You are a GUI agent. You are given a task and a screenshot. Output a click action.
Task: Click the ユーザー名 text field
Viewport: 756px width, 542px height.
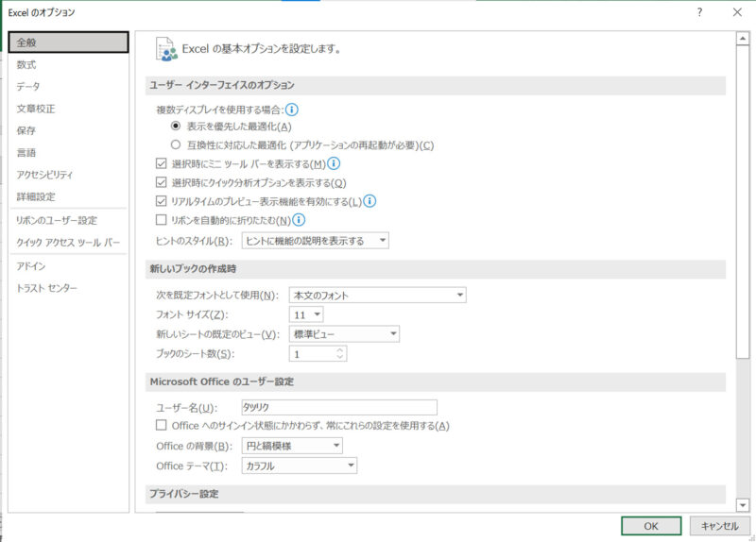point(339,407)
